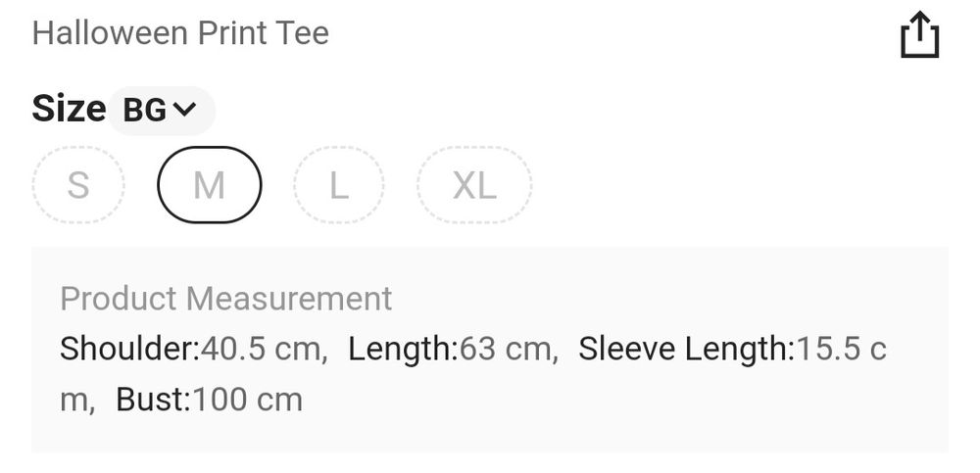Select size S

pos(78,185)
